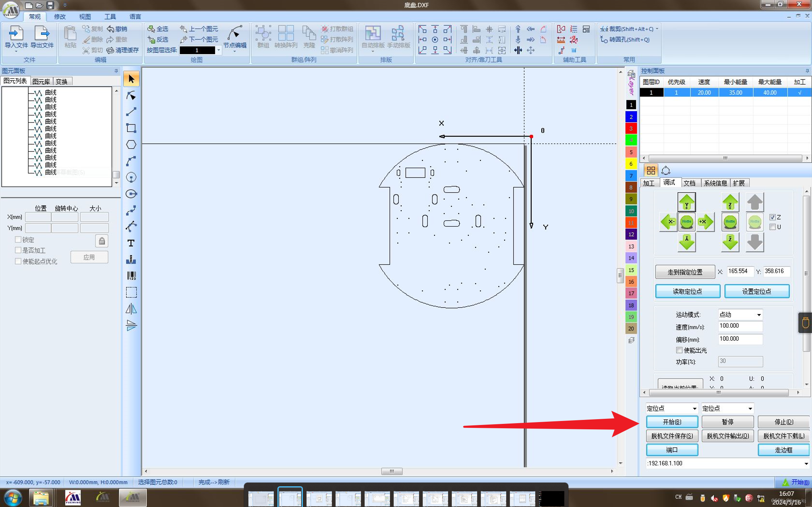This screenshot has width=812, height=507.
Task: Select the barcode tool
Action: point(131,276)
